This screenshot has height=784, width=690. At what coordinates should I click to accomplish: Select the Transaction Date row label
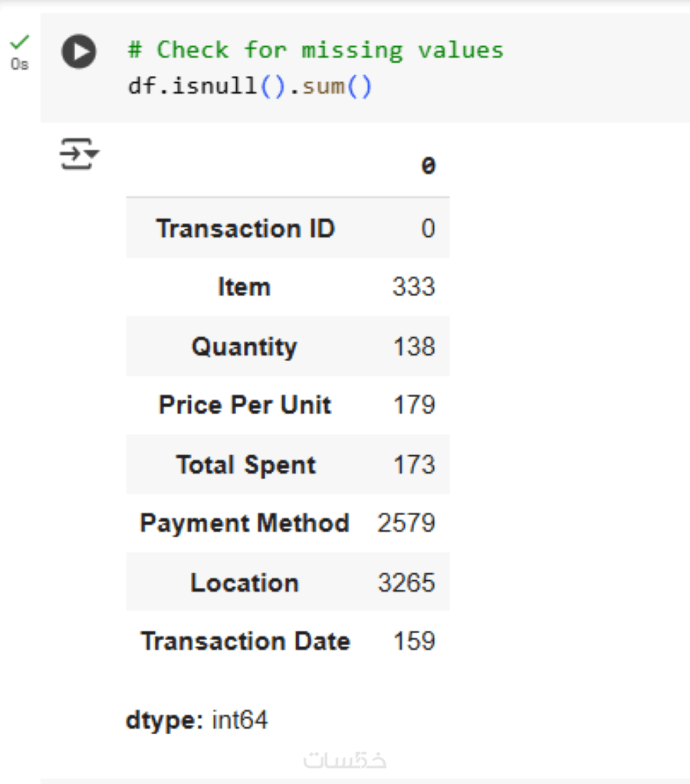245,641
